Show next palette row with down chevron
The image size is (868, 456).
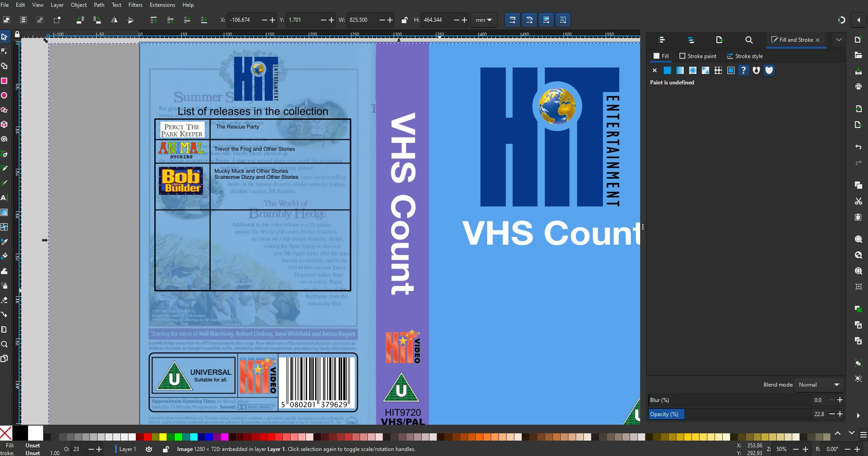(x=851, y=433)
